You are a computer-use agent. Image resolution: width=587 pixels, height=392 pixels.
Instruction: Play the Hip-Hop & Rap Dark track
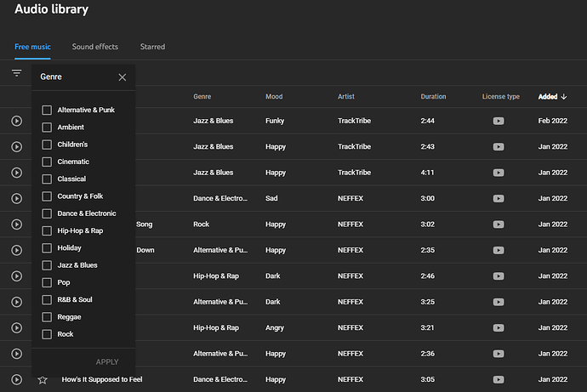16,276
